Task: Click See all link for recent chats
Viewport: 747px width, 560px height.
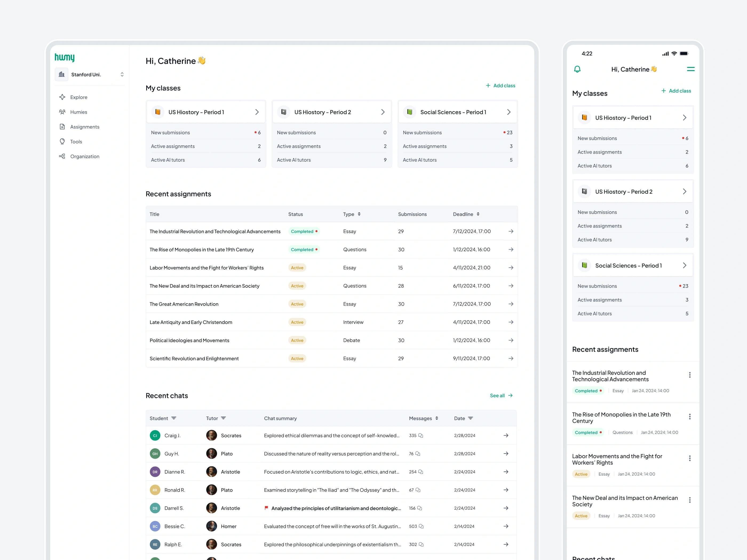Action: click(x=501, y=396)
